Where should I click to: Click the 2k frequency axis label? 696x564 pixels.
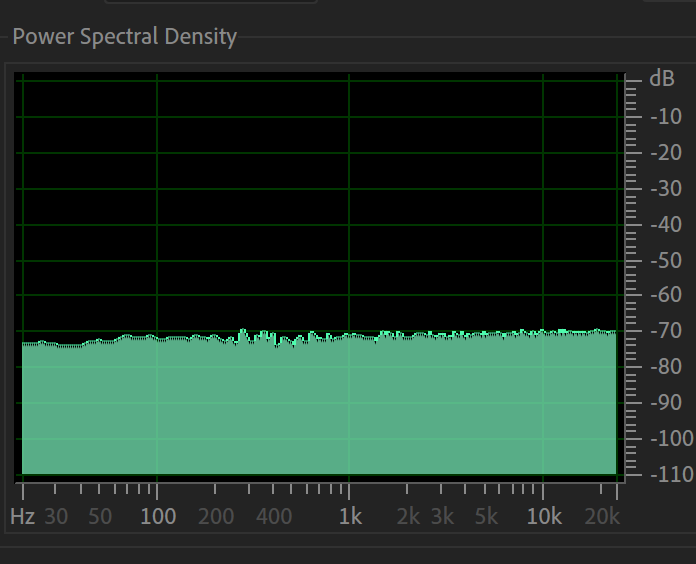pyautogui.click(x=408, y=517)
